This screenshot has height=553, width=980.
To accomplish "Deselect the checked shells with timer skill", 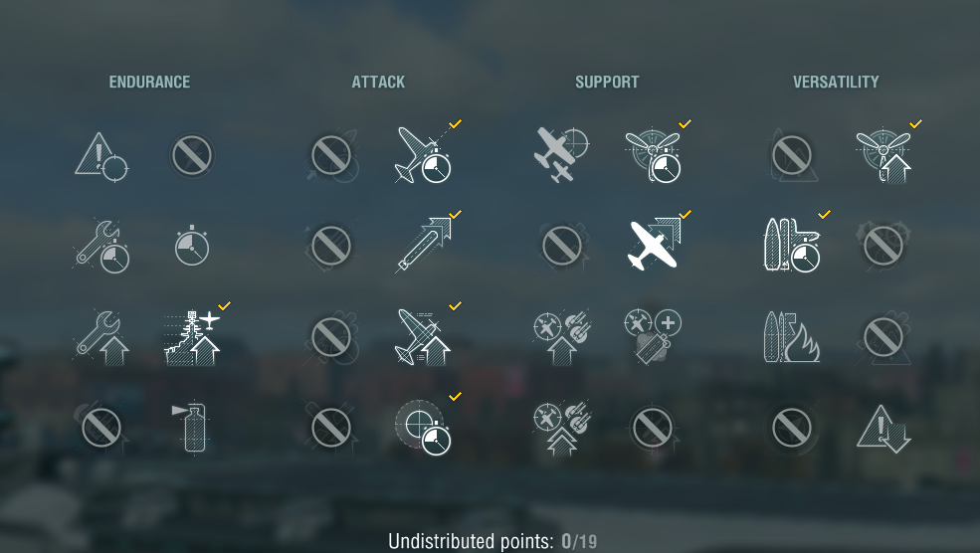I will [792, 245].
